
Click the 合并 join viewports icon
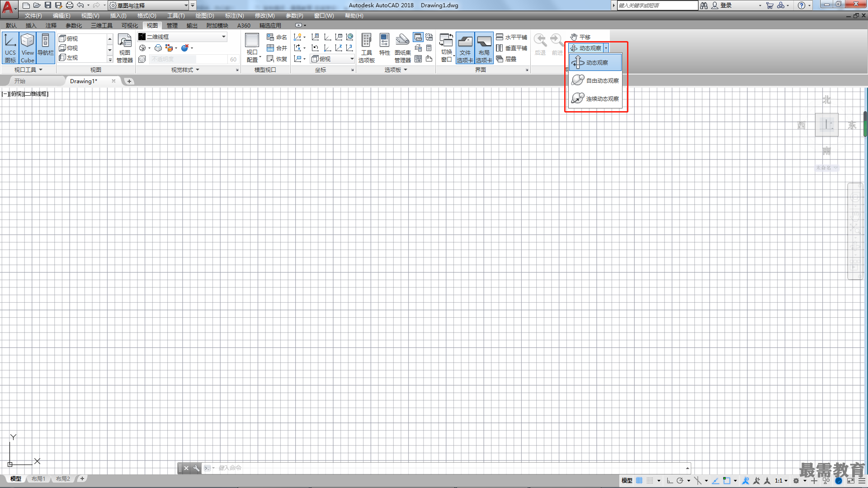[x=277, y=48]
